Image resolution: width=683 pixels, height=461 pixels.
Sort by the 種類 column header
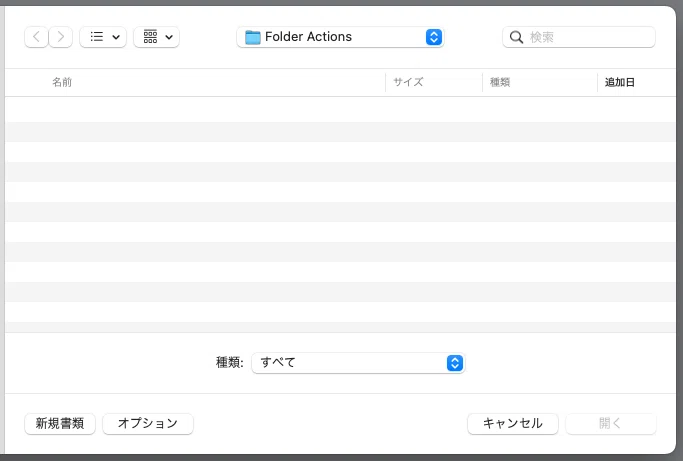(500, 82)
